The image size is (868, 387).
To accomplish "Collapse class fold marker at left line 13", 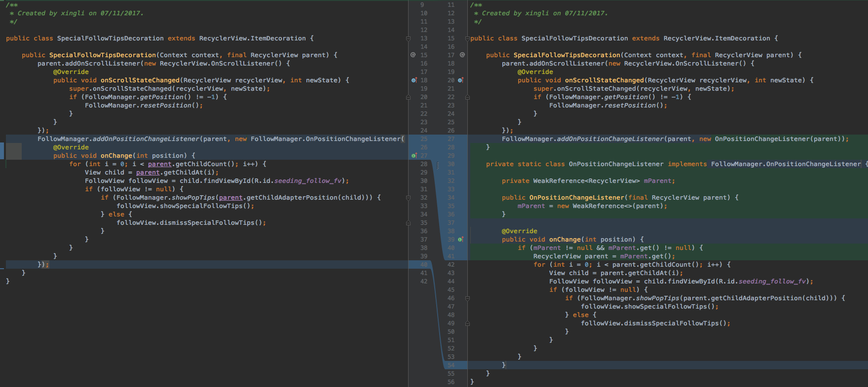I will click(408, 38).
